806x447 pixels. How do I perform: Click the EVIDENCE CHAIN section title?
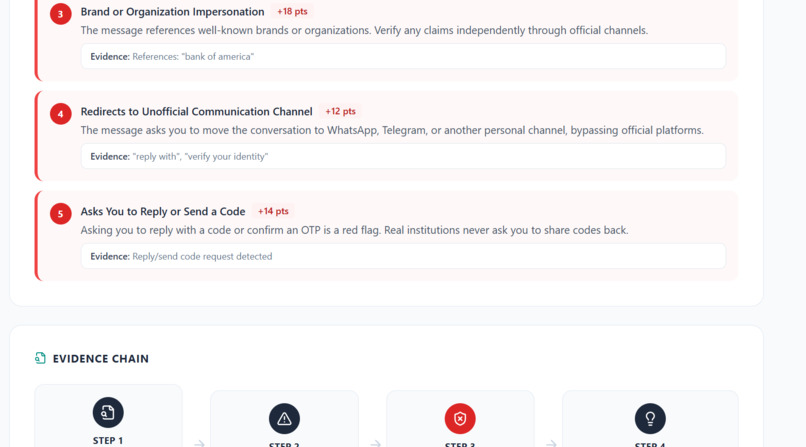pos(101,359)
